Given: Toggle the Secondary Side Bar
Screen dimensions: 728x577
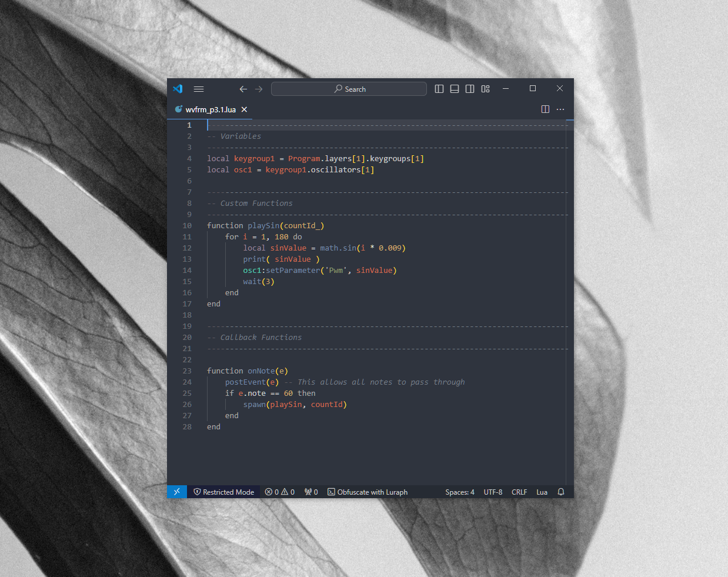Looking at the screenshot, I should click(469, 88).
